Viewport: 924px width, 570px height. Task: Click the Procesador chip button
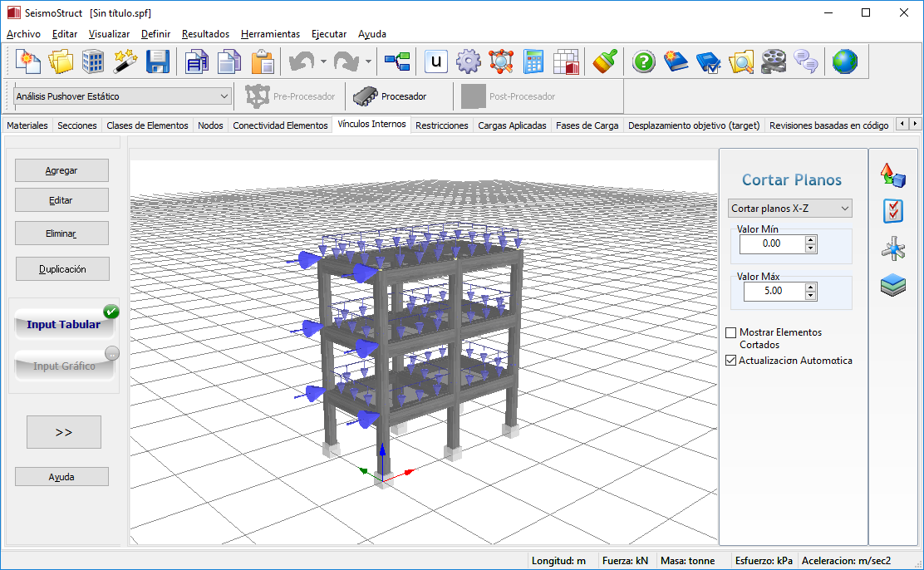pos(391,96)
